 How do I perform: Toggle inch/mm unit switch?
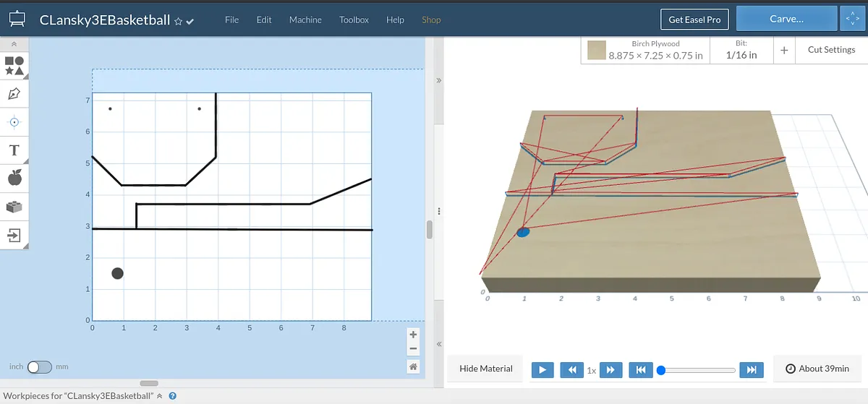(x=39, y=367)
